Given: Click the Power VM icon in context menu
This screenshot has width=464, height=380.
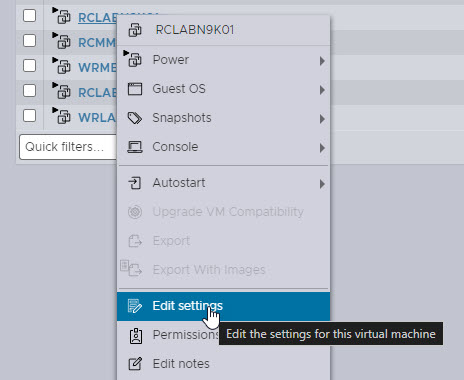Looking at the screenshot, I should tap(133, 59).
